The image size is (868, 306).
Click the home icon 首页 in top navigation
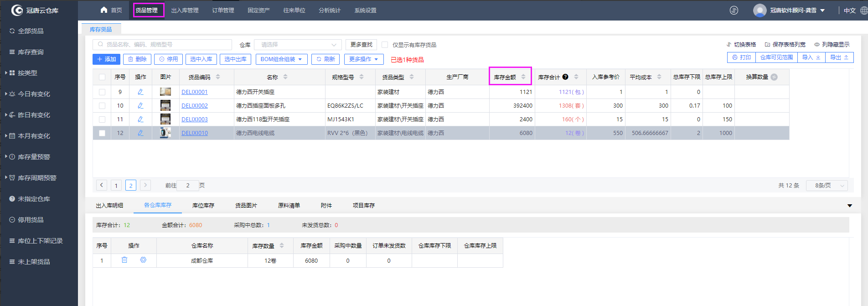pyautogui.click(x=111, y=10)
